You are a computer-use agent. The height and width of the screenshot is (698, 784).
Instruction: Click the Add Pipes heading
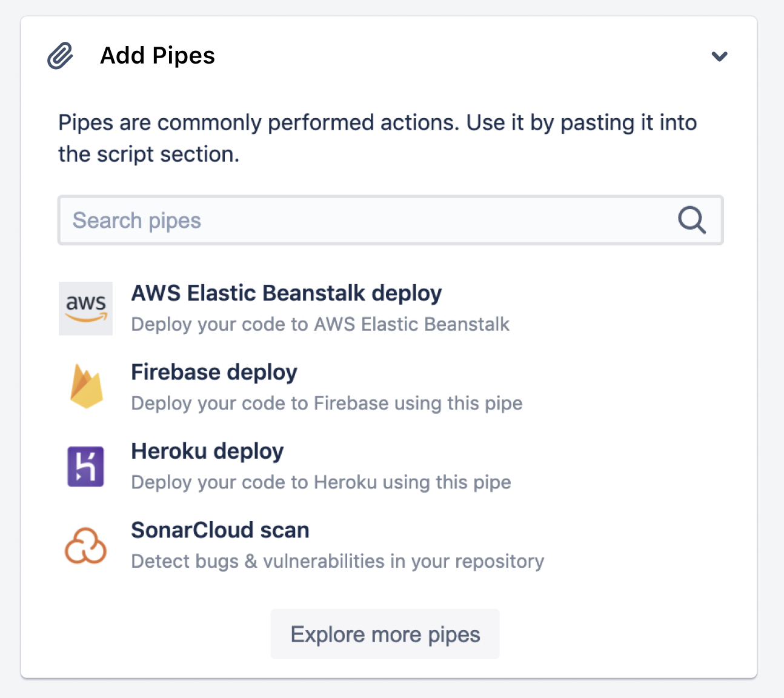pyautogui.click(x=158, y=56)
